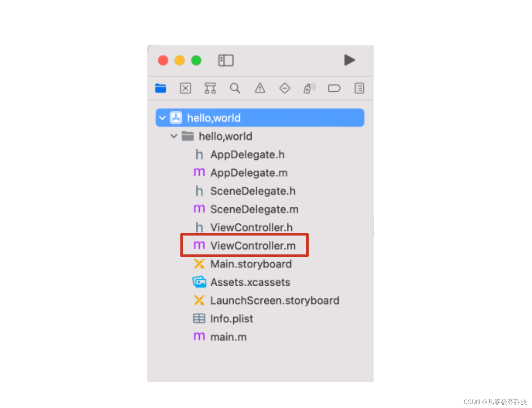Run the project with Play button

pos(350,60)
